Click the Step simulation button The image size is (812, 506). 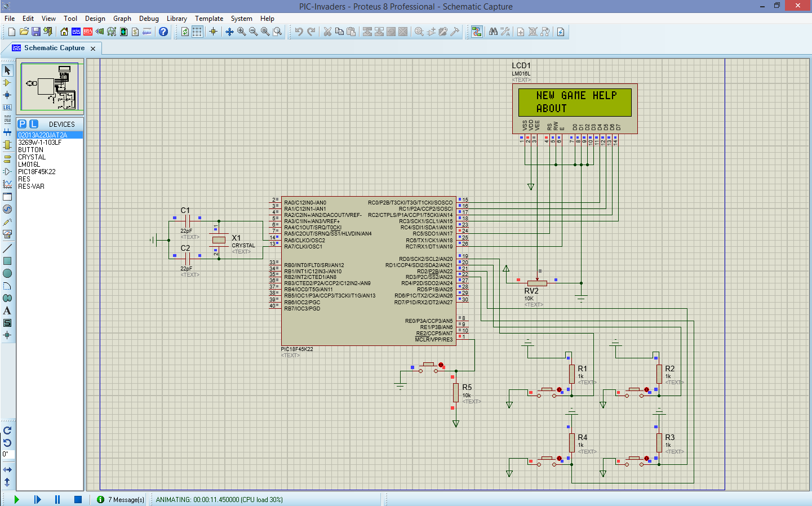[x=37, y=499]
